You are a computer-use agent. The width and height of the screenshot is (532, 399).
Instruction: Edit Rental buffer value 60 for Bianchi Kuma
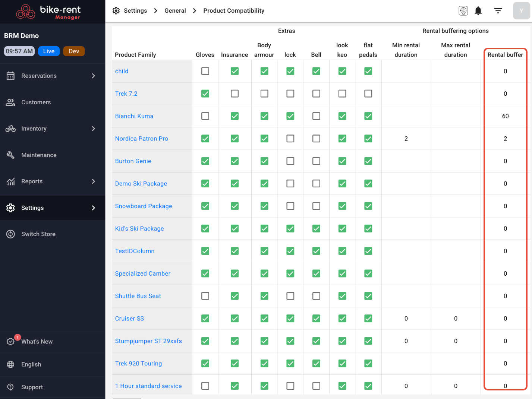[505, 116]
